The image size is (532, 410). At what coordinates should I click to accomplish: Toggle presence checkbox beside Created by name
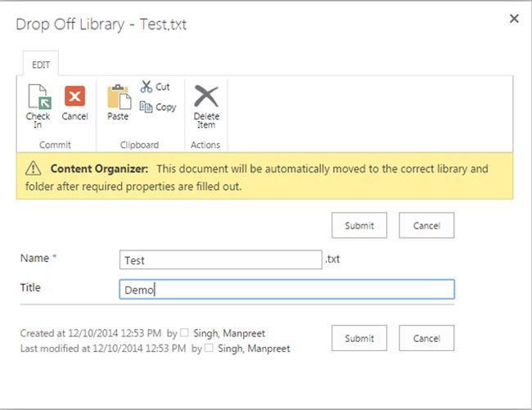(x=184, y=333)
